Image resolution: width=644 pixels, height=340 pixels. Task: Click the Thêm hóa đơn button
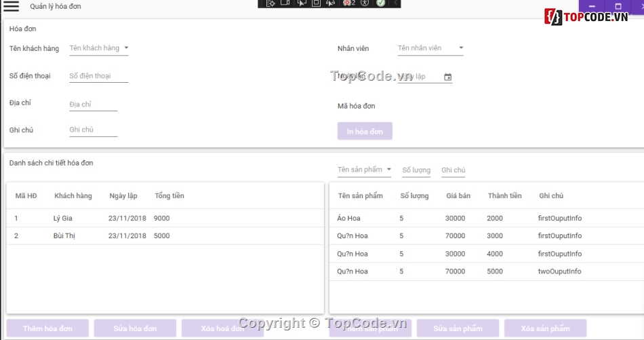(47, 328)
